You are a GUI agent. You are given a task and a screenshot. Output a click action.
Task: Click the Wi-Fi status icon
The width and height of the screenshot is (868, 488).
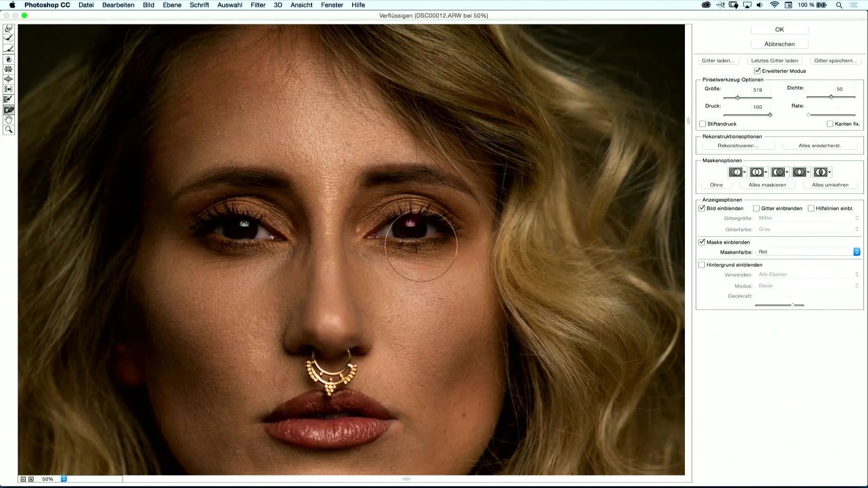774,5
